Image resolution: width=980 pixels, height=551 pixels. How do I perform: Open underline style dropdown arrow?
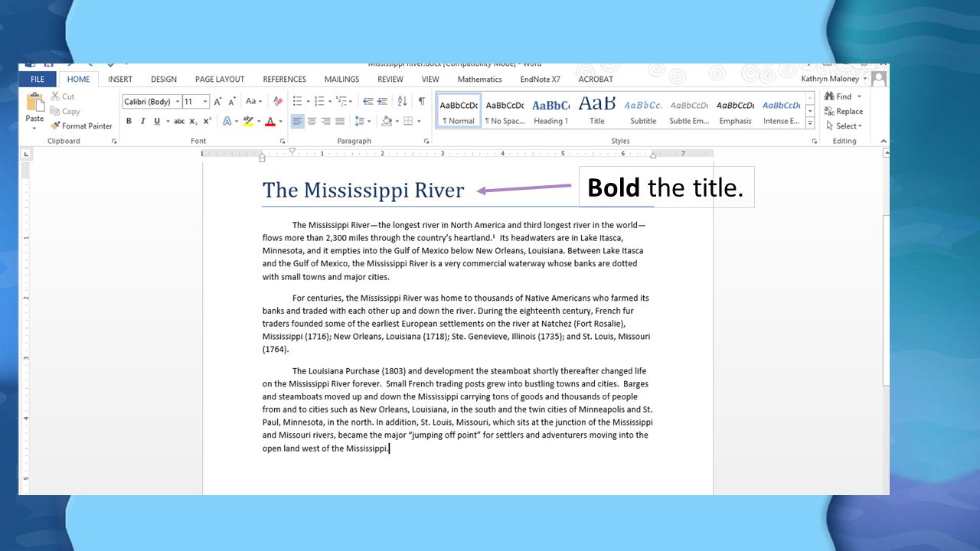(167, 121)
